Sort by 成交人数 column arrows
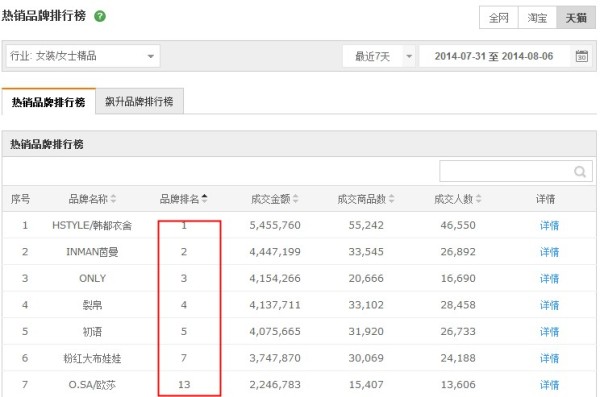 (x=478, y=199)
